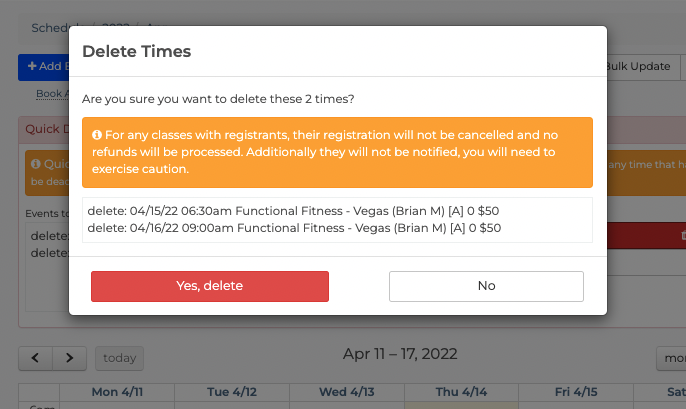Select the first delete line for 04/15/22
Image resolution: width=686 pixels, height=409 pixels.
point(293,211)
